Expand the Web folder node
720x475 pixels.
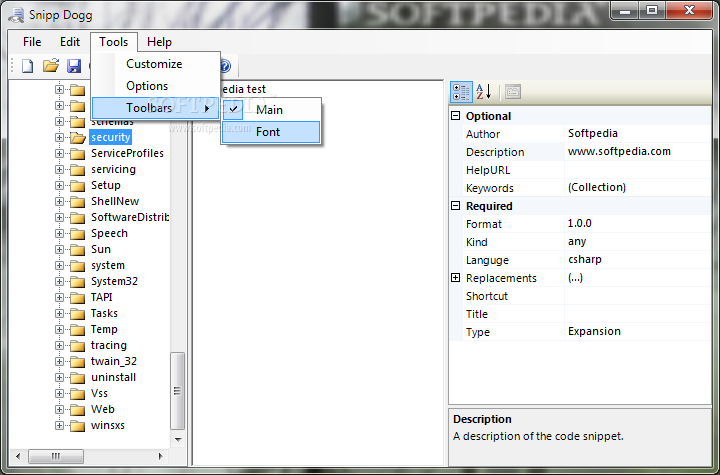pyautogui.click(x=59, y=409)
